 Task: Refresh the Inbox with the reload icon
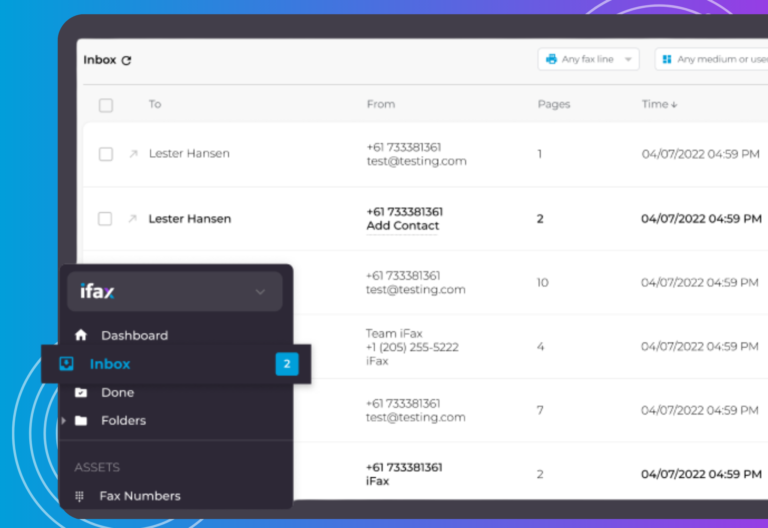click(126, 60)
